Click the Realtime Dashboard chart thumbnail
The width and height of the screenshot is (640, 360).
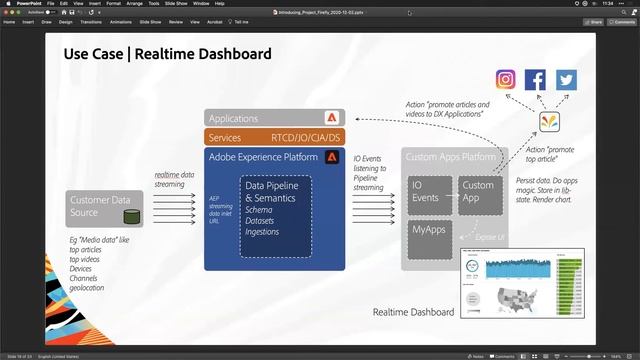point(522,283)
